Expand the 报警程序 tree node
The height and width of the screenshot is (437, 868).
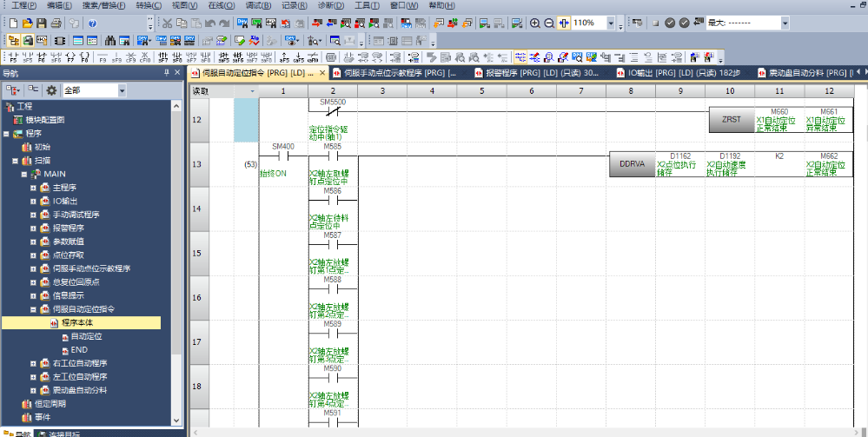(x=33, y=228)
